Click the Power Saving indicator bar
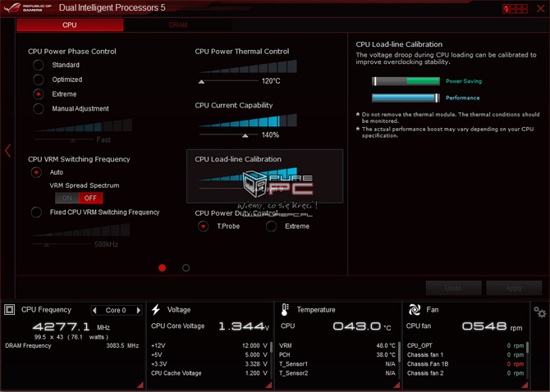The width and height of the screenshot is (550, 392). pyautogui.click(x=406, y=81)
